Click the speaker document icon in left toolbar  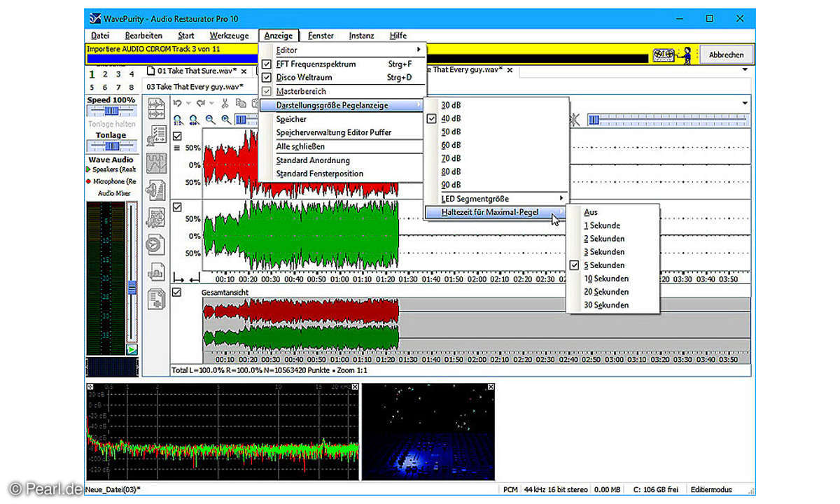[x=155, y=190]
